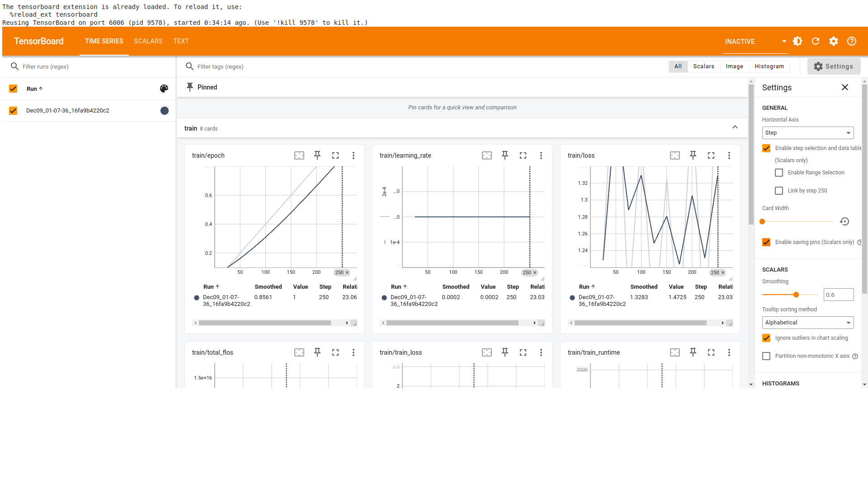This screenshot has width=868, height=488.
Task: Toggle Enable step selection and data table
Action: coord(766,148)
